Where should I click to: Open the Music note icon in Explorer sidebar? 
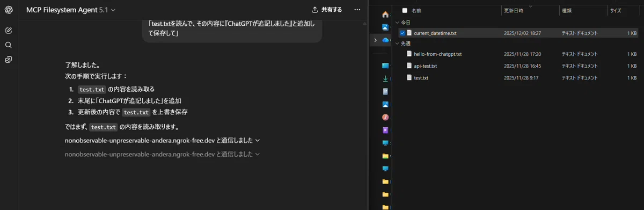tap(385, 117)
